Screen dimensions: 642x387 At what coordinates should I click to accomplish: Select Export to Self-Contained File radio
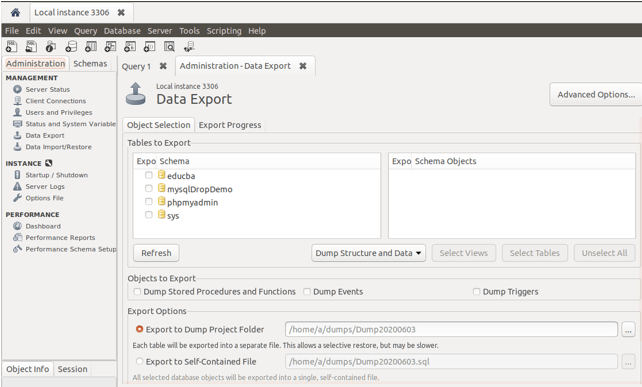(140, 361)
